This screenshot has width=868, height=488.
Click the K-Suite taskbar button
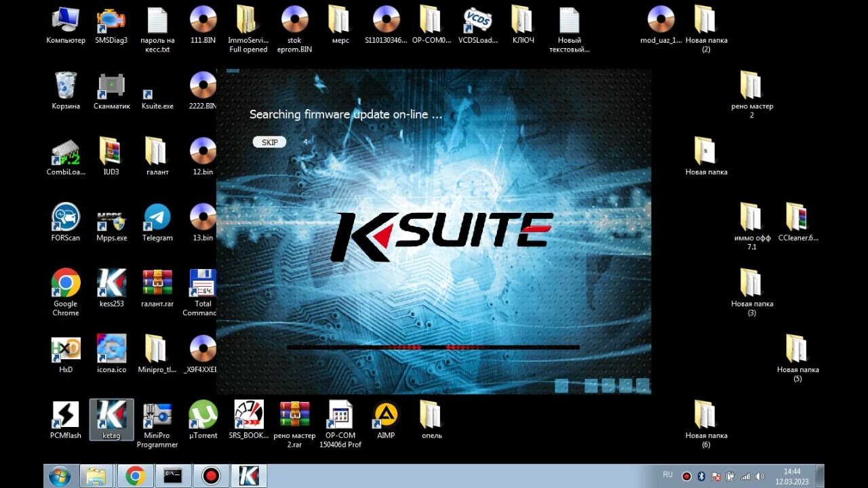249,476
